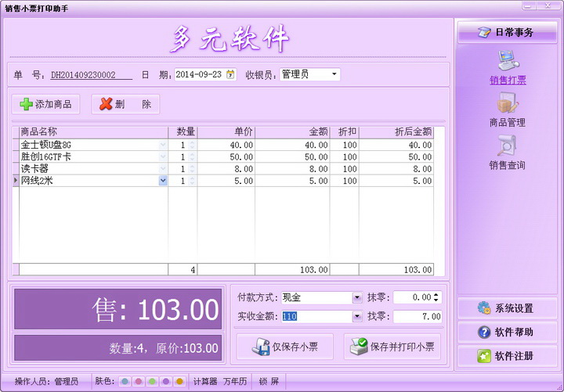Click inside the 单号 order number field
Image resolution: width=564 pixels, height=392 pixels.
90,75
